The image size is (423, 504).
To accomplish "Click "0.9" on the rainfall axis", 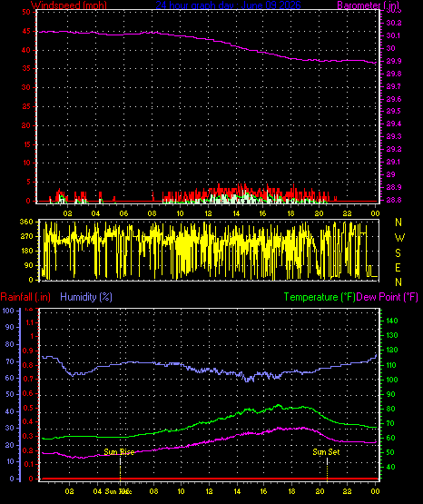I will pyautogui.click(x=28, y=351).
